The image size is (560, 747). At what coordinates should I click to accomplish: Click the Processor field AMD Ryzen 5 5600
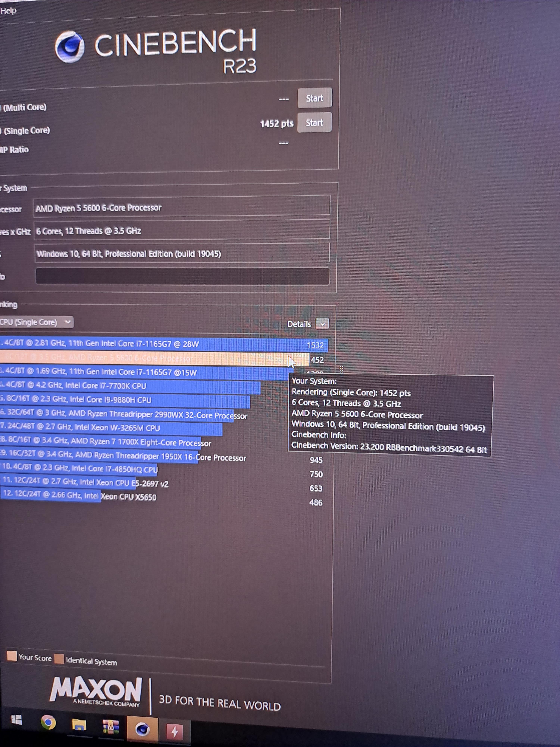(182, 206)
